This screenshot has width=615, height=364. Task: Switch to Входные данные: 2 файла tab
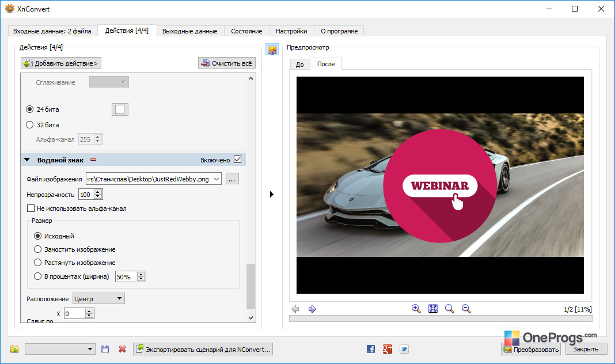click(52, 31)
